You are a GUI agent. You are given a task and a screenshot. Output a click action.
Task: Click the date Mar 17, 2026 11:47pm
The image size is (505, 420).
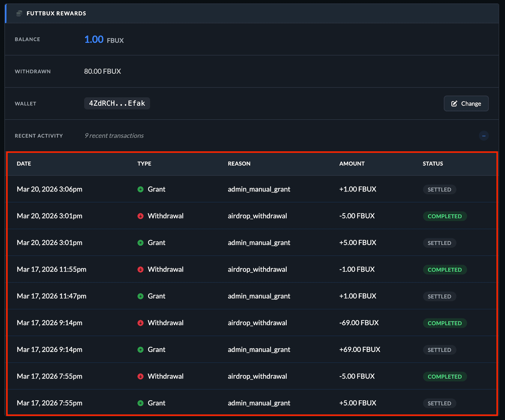coord(52,296)
